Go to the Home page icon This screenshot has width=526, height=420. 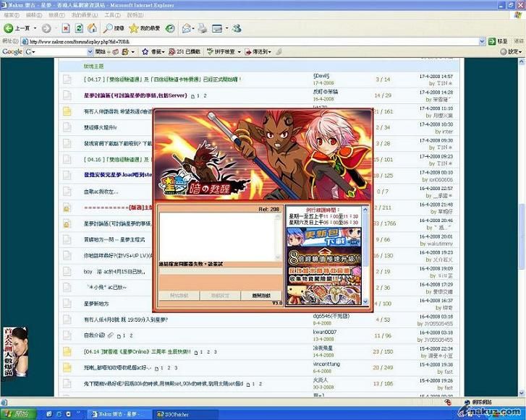(92, 28)
